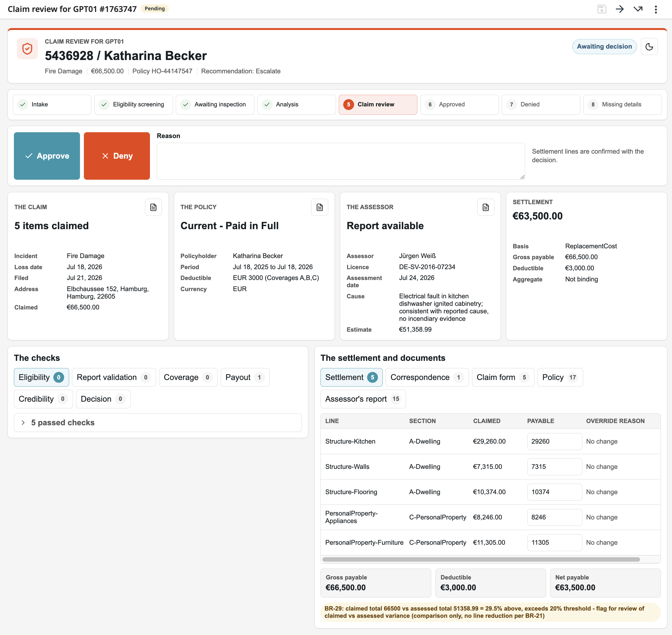Select the Intake workflow step
The image size is (672, 635).
52,105
